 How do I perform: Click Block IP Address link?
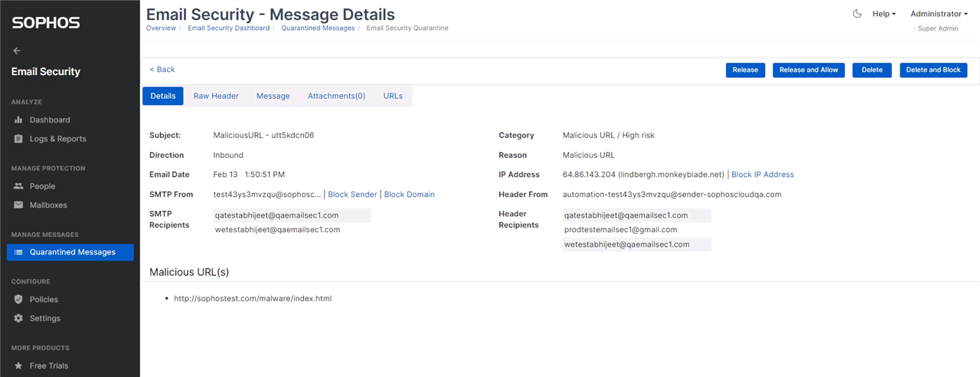coord(763,175)
